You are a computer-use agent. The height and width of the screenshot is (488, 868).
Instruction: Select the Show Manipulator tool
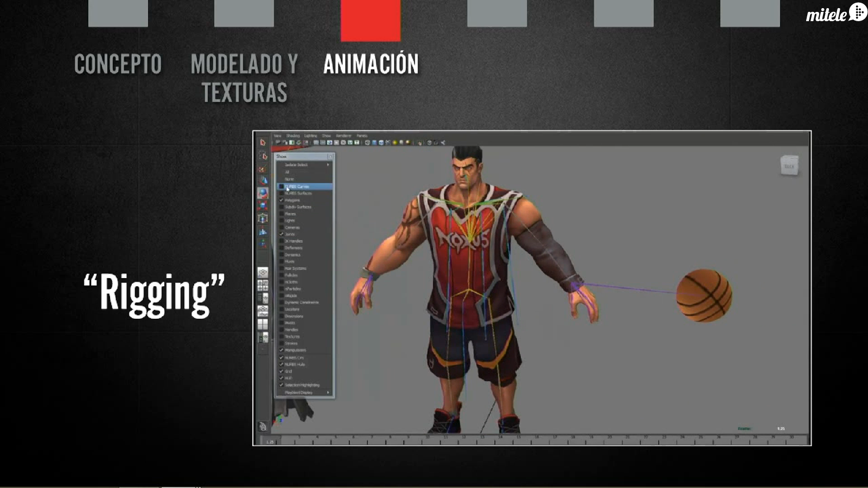263,243
